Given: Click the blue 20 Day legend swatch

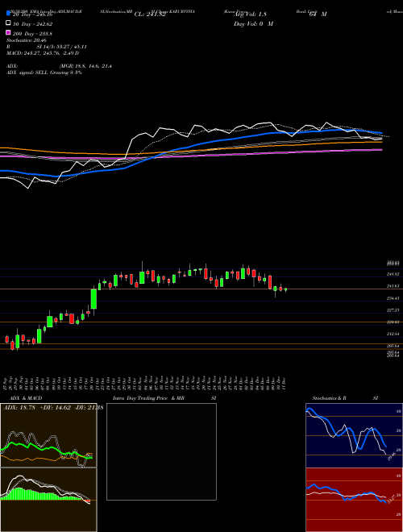Looking at the screenshot, I should pyautogui.click(x=8, y=13).
